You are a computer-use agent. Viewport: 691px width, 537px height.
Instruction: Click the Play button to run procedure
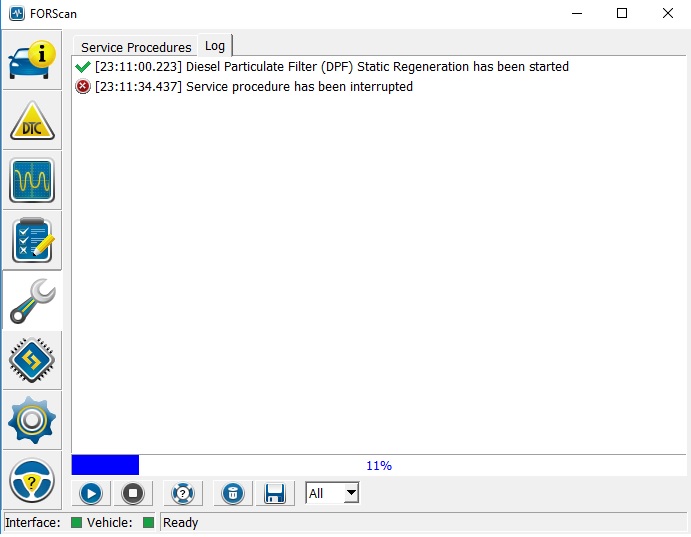tap(91, 493)
